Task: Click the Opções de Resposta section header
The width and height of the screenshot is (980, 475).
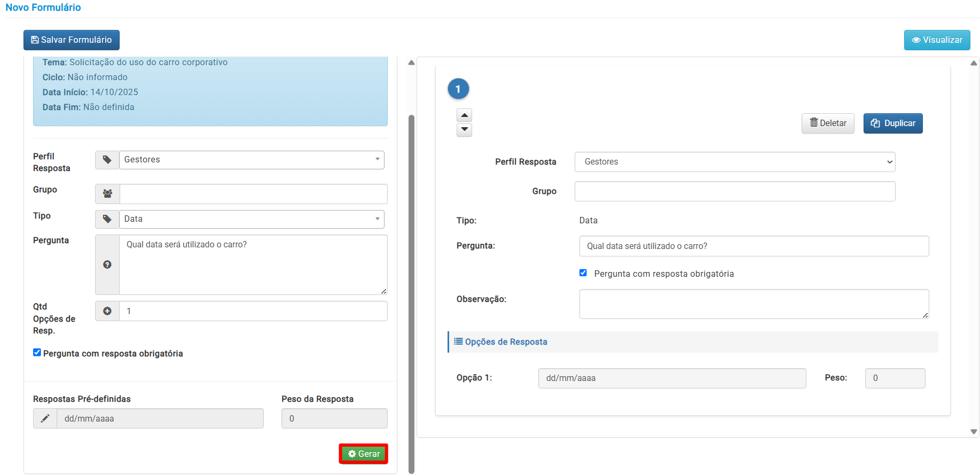Action: tap(506, 342)
